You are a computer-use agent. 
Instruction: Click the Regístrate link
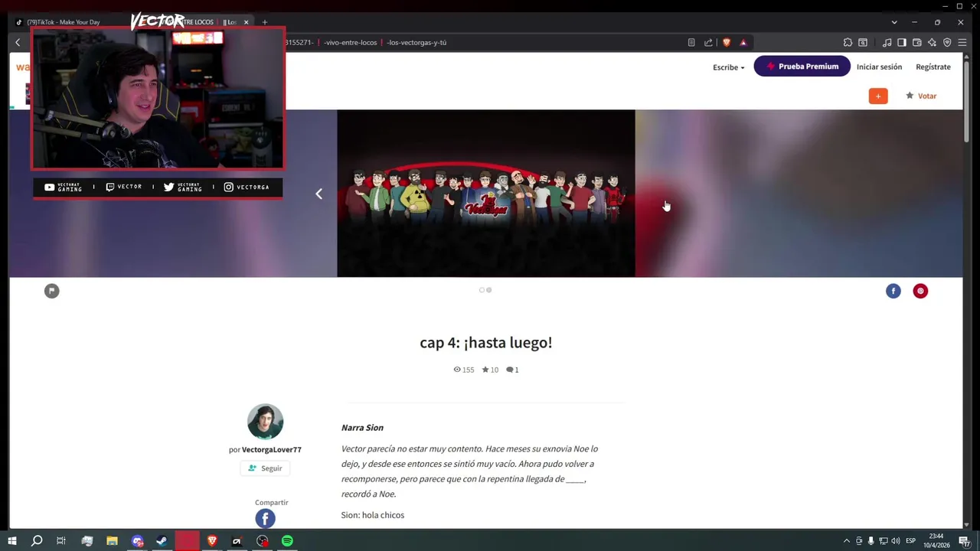click(933, 67)
